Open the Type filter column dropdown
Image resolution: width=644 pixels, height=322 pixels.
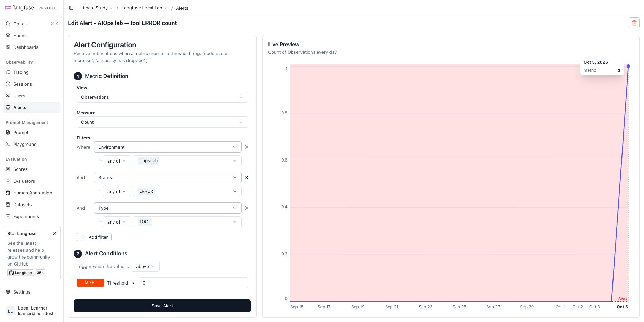coord(168,208)
